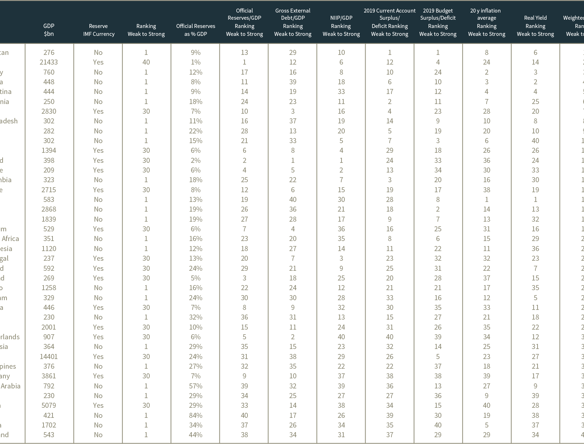The height and width of the screenshot is (444, 584).
Task: Click the GDP value 14401
Action: coord(49,356)
